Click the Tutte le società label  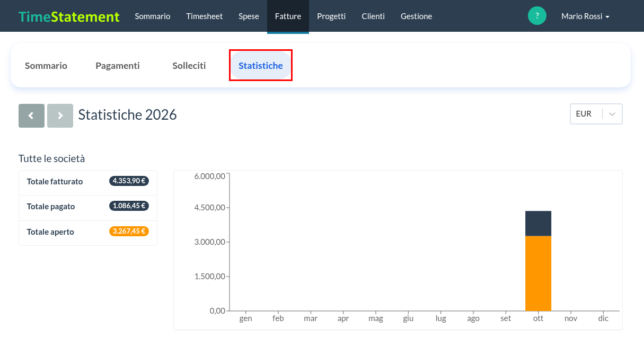point(51,158)
